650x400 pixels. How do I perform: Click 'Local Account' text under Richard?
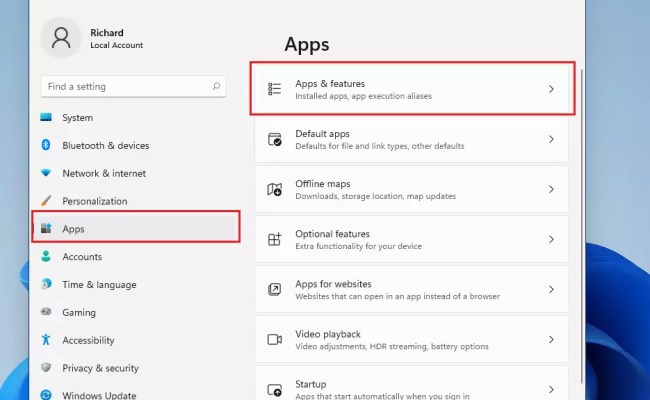[x=116, y=45]
